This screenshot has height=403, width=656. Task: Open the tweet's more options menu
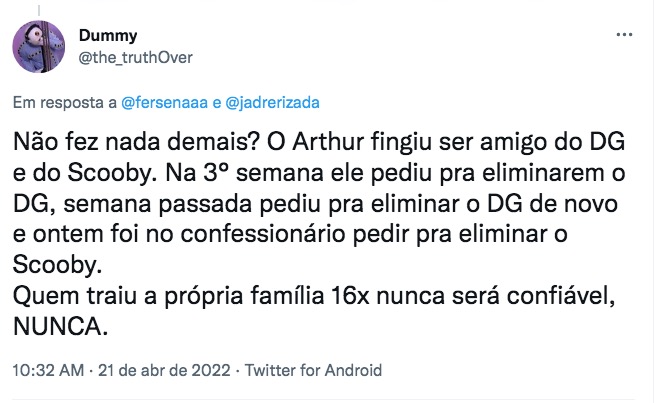point(624,34)
